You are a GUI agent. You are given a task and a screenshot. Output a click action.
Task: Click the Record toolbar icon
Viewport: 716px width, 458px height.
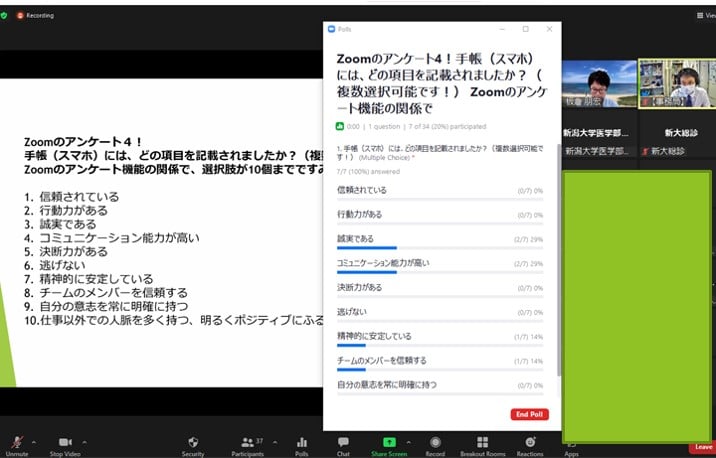click(x=435, y=442)
